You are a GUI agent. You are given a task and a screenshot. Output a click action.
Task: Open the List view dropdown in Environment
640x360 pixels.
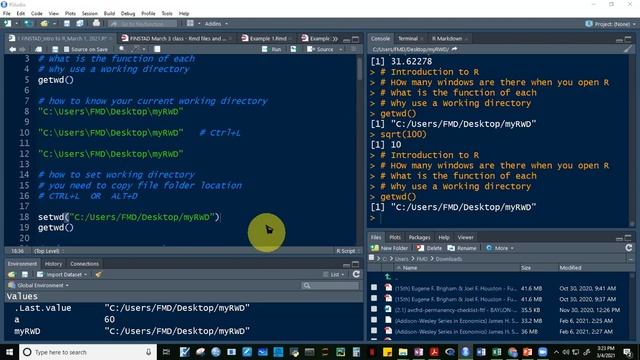[x=335, y=275]
